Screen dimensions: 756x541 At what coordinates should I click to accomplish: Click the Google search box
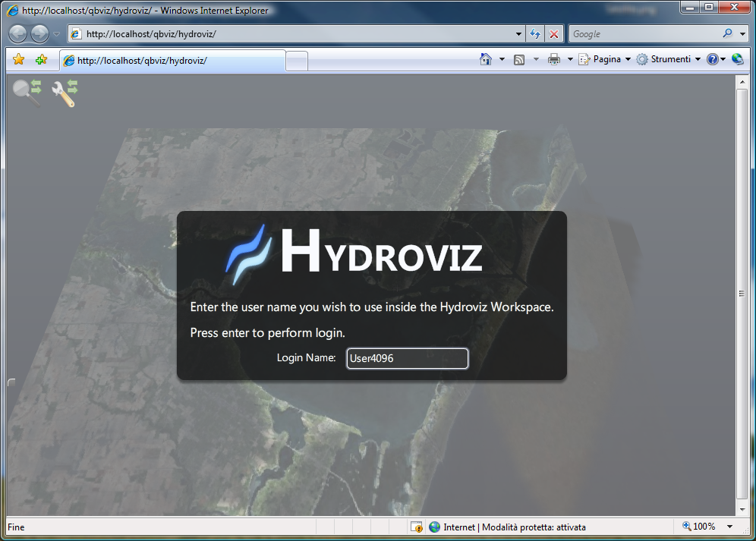645,33
